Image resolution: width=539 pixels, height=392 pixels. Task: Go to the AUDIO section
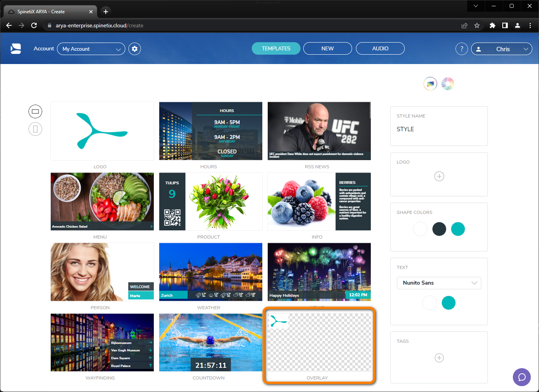click(380, 48)
